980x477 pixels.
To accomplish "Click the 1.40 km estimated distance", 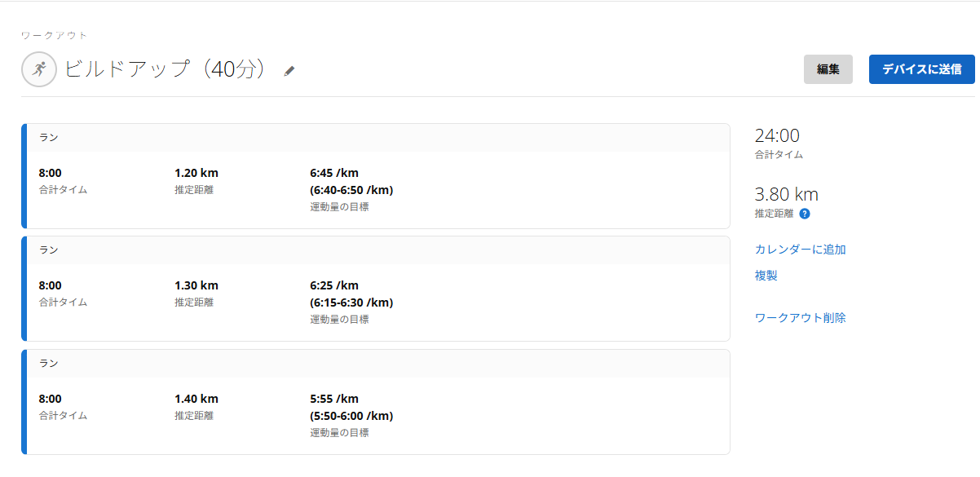I will (196, 399).
